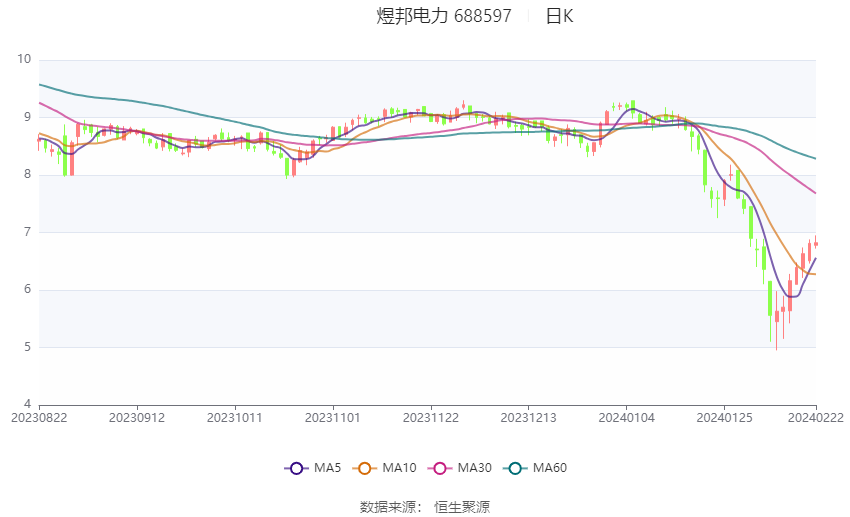Click the y-axis value 10
This screenshot has height=517, width=850.
point(24,59)
